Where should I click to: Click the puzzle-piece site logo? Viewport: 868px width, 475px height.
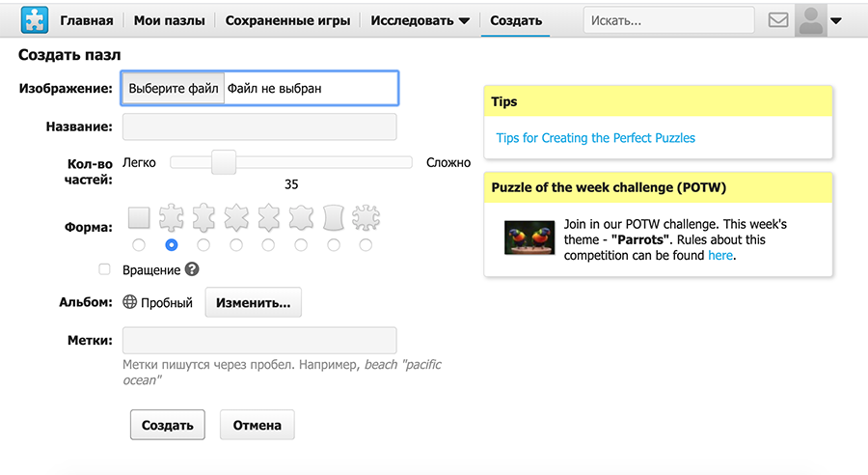pyautogui.click(x=34, y=20)
